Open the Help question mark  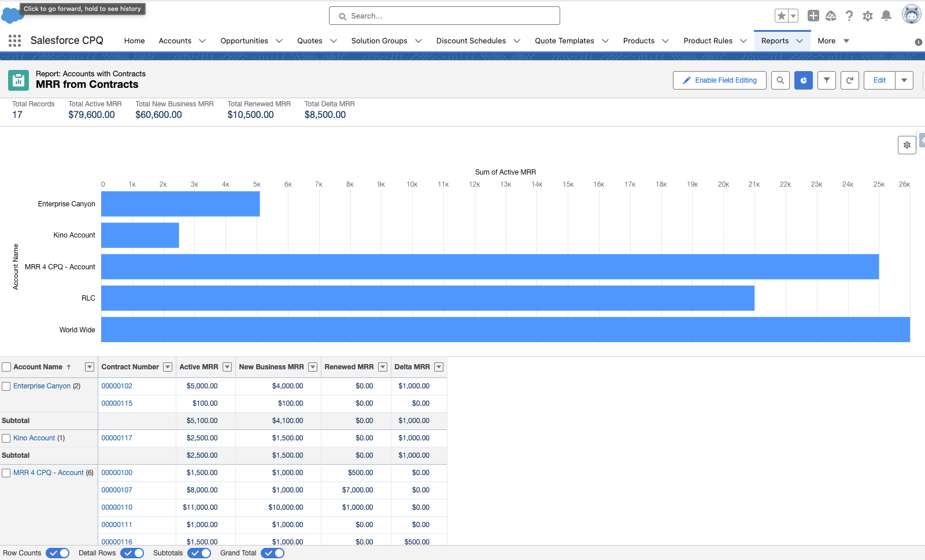coord(849,16)
